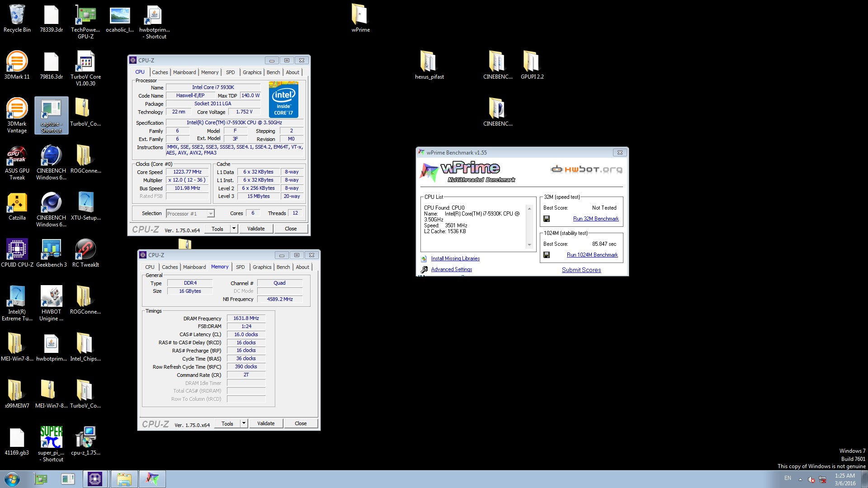Screen dimensions: 868x488
Task: Click the EN language indicator in tray
Action: (x=788, y=478)
